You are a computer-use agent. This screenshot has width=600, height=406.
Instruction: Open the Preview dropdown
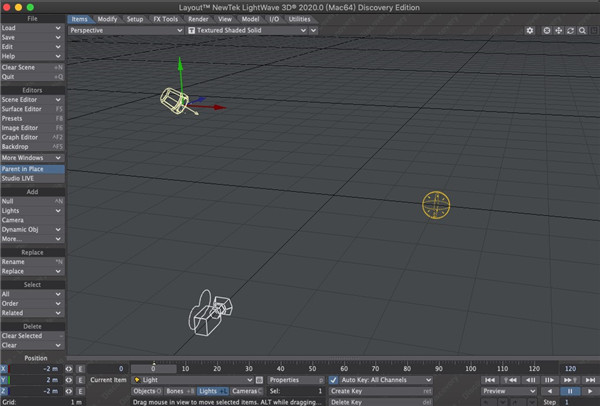[x=509, y=391]
